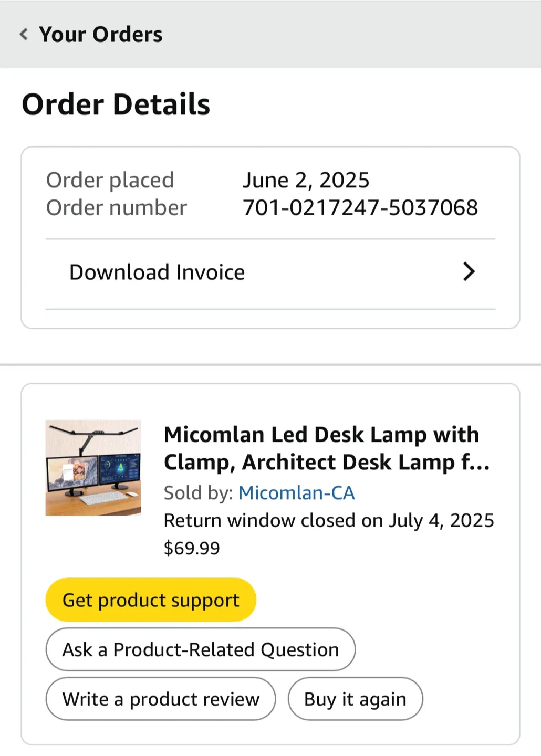Click the Get product support button
This screenshot has height=756, width=541.
151,600
